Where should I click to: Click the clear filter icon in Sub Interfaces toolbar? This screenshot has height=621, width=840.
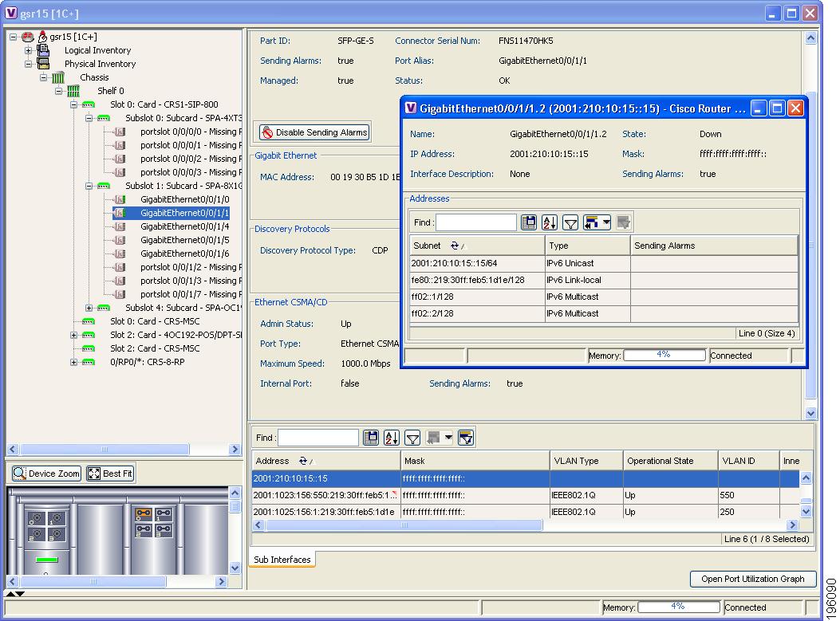(x=466, y=438)
